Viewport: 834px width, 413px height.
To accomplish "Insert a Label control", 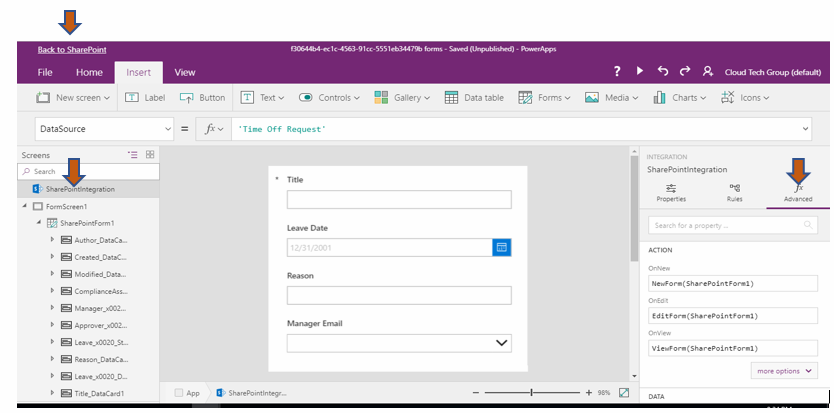I will 145,97.
